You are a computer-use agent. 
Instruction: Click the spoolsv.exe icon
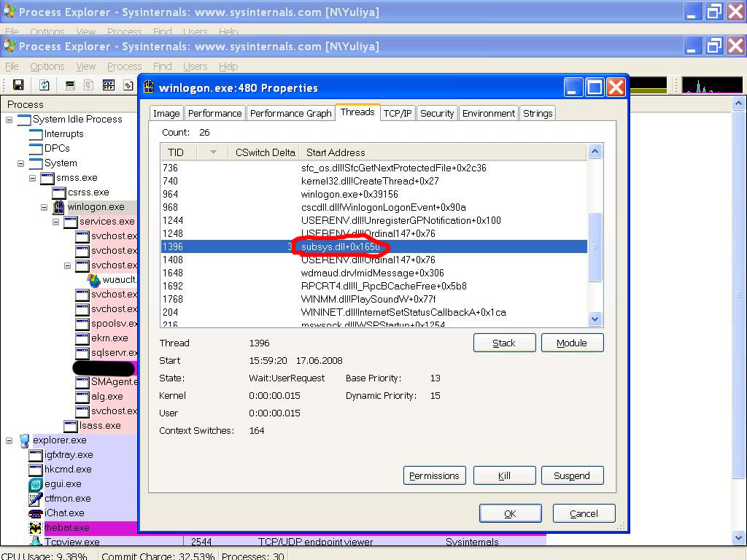[82, 324]
